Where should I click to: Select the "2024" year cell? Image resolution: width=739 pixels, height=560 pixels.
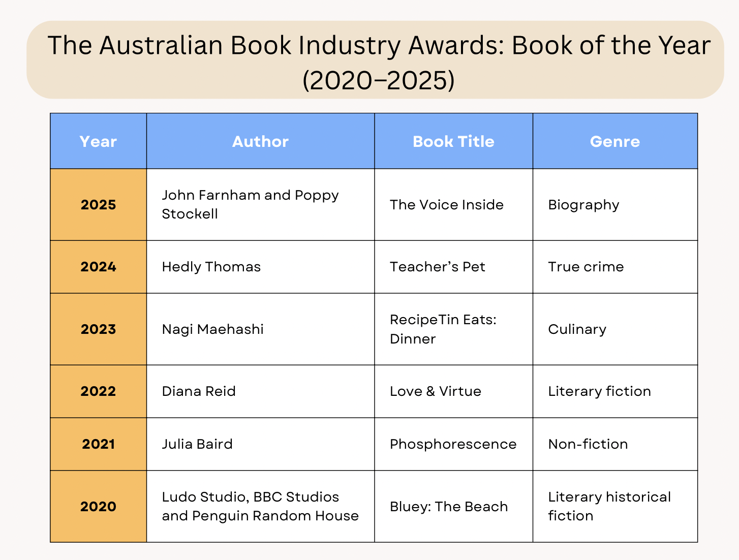[98, 267]
